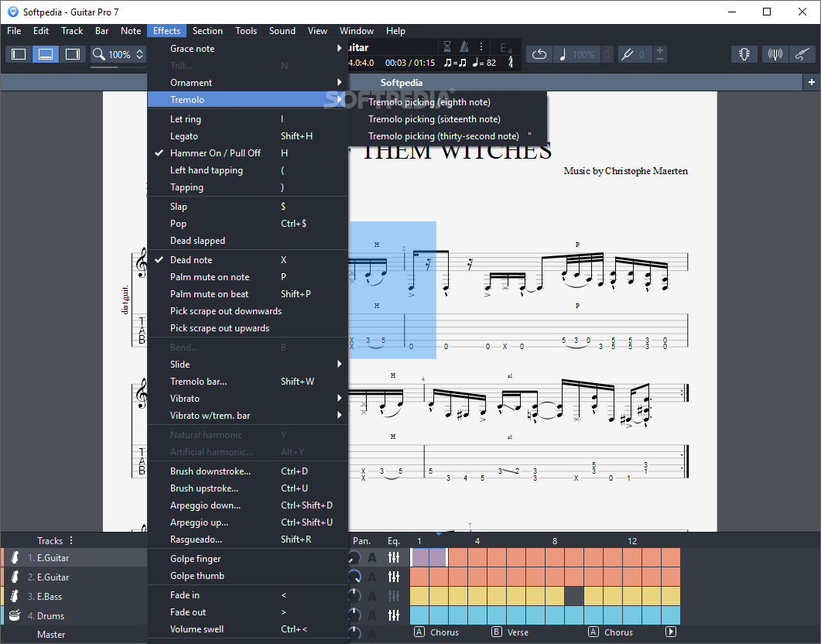Toggle the bottom global view panel icon

click(x=46, y=54)
